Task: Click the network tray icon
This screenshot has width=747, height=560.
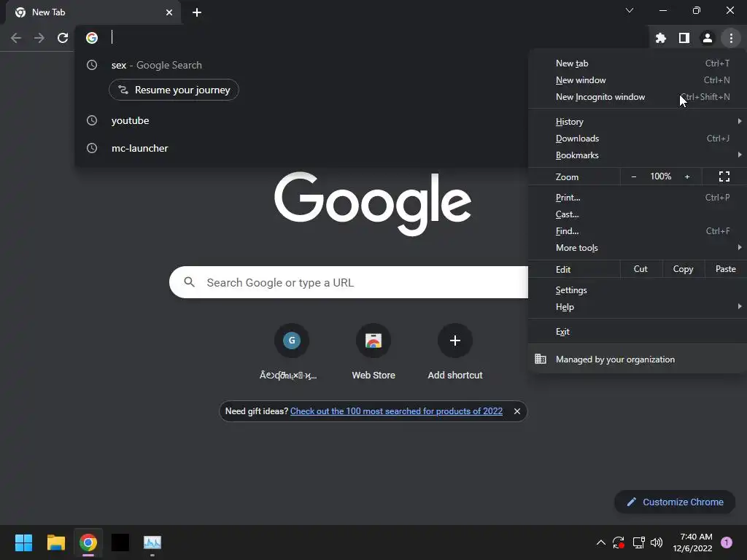Action: pos(638,542)
